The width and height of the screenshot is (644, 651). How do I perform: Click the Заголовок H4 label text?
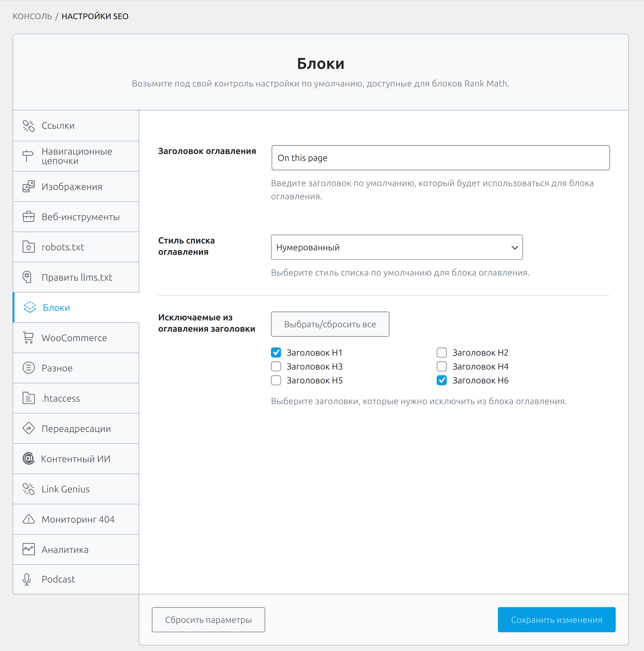[x=480, y=366]
